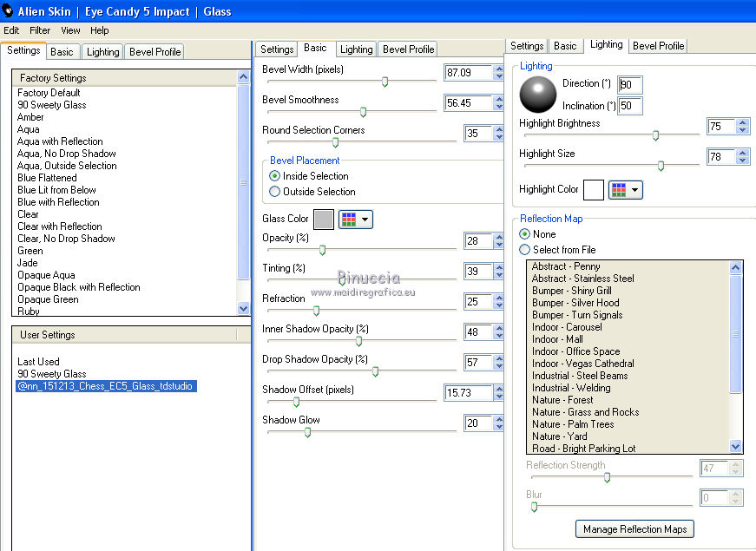Increase Opacity value spinner up
The height and width of the screenshot is (551, 756).
point(499,237)
